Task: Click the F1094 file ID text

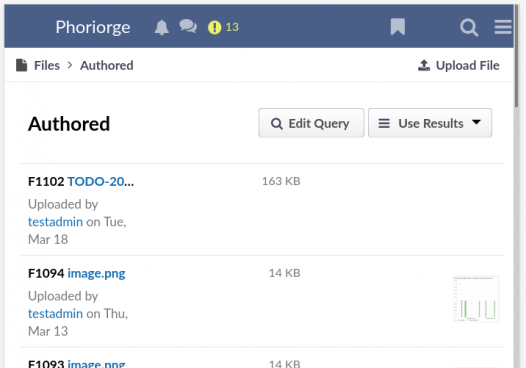Action: point(46,273)
